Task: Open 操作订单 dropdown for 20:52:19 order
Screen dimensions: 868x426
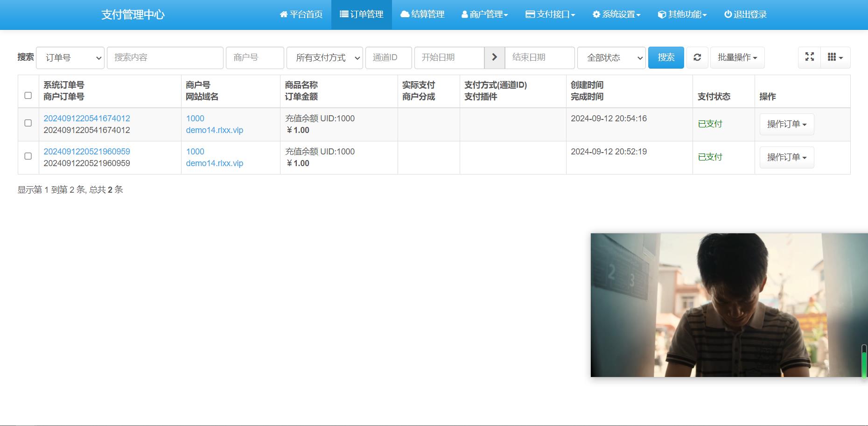Action: coord(787,157)
